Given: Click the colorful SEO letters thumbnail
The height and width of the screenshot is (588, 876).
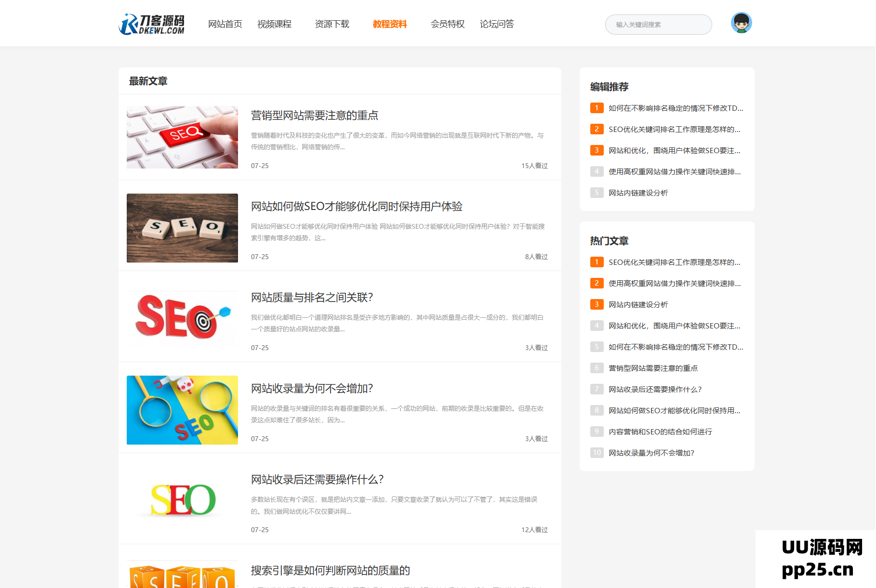Looking at the screenshot, I should (x=182, y=500).
